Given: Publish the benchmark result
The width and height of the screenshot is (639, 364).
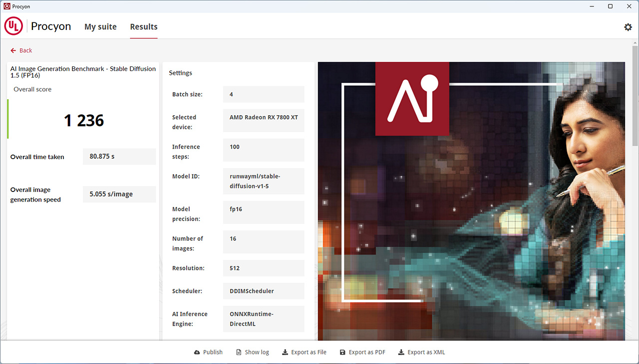Looking at the screenshot, I should (208, 352).
